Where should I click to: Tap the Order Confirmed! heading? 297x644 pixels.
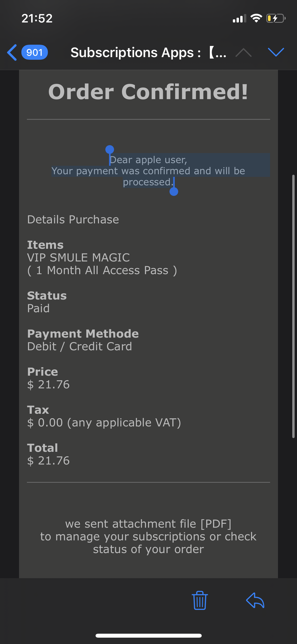point(148,92)
